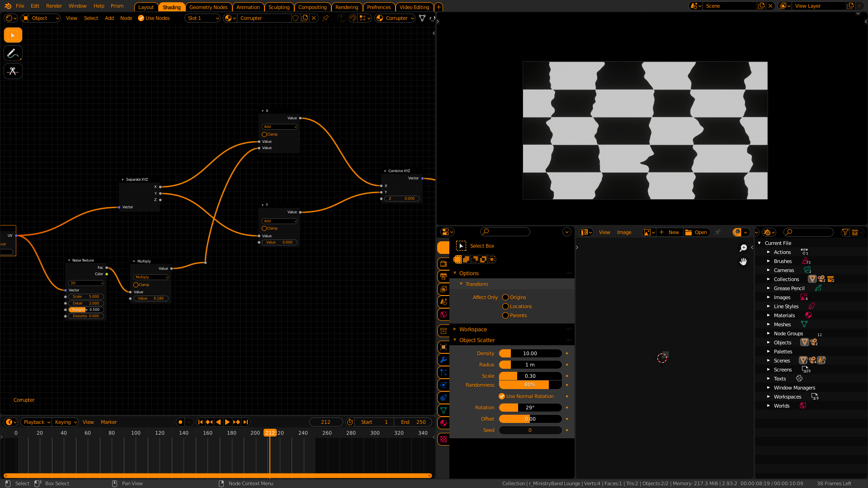Screen dimensions: 868x488
Task: Click the pan hand icon in image editor
Action: pyautogui.click(x=743, y=262)
